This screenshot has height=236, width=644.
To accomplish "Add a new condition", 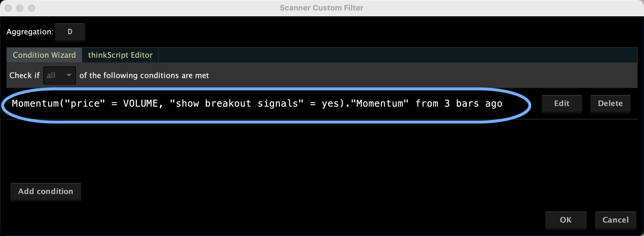I will click(x=46, y=191).
